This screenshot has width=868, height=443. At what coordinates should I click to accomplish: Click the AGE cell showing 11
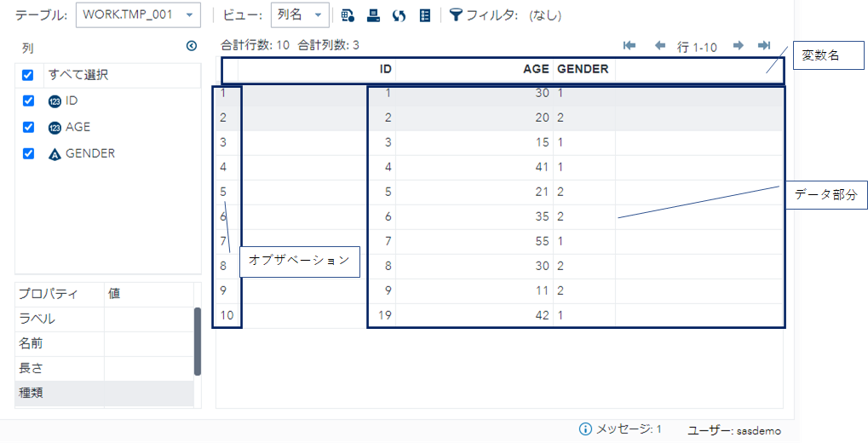474,291
